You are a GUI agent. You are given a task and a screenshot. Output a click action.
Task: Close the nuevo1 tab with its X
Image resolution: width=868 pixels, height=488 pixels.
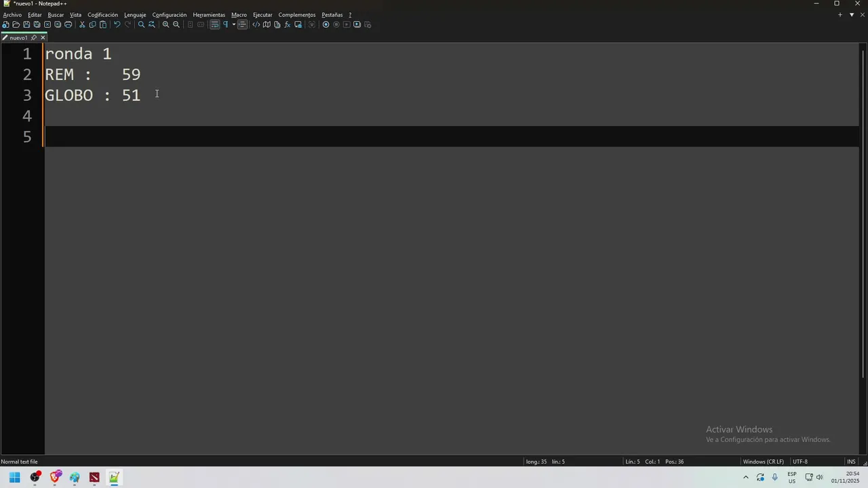[x=42, y=38]
